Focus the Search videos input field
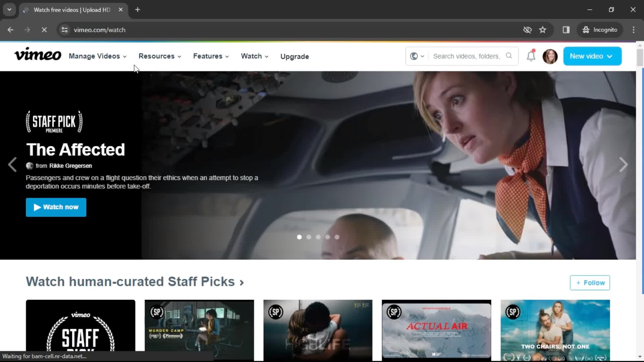 467,56
